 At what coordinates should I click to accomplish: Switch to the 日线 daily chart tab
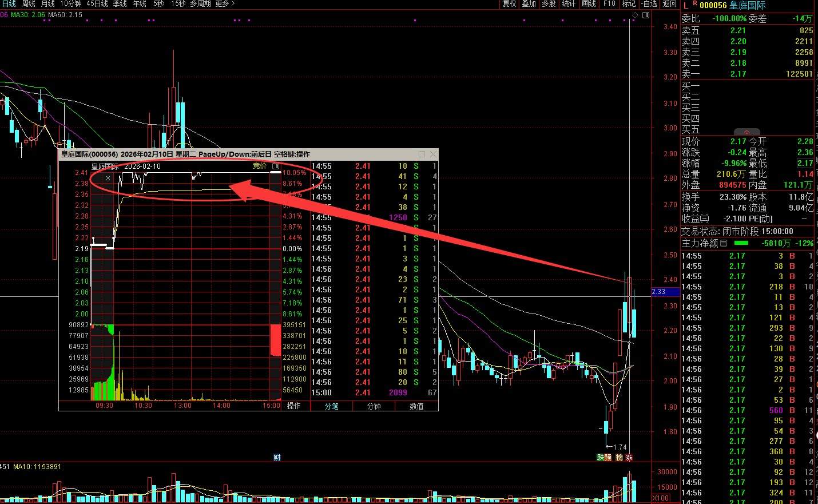click(9, 3)
